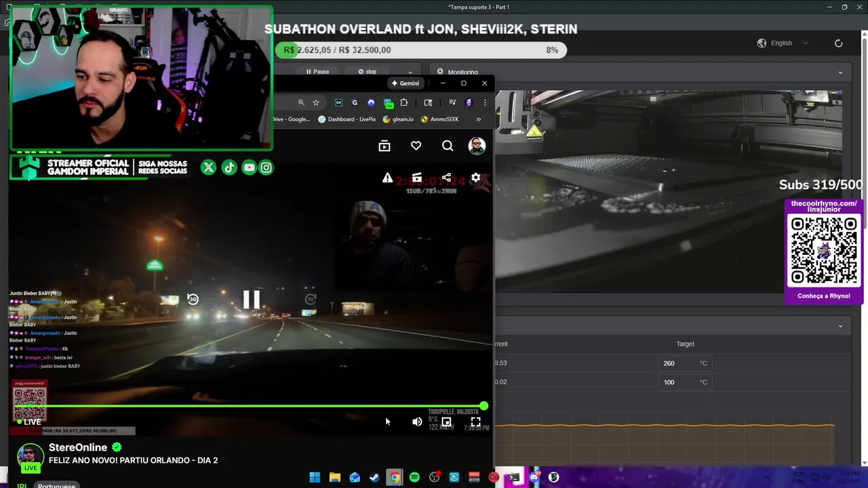Skip the stream forward 10 seconds
The width and height of the screenshot is (868, 488).
click(x=310, y=299)
